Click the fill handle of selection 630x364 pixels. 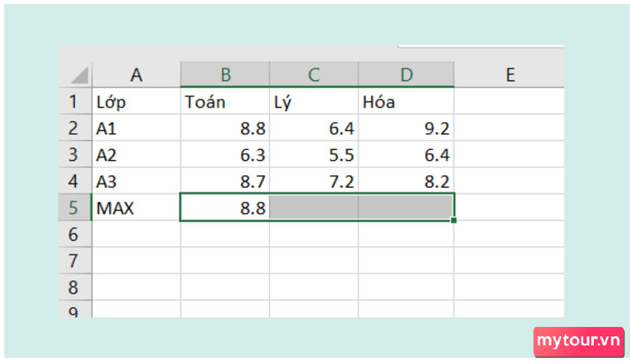coord(454,220)
